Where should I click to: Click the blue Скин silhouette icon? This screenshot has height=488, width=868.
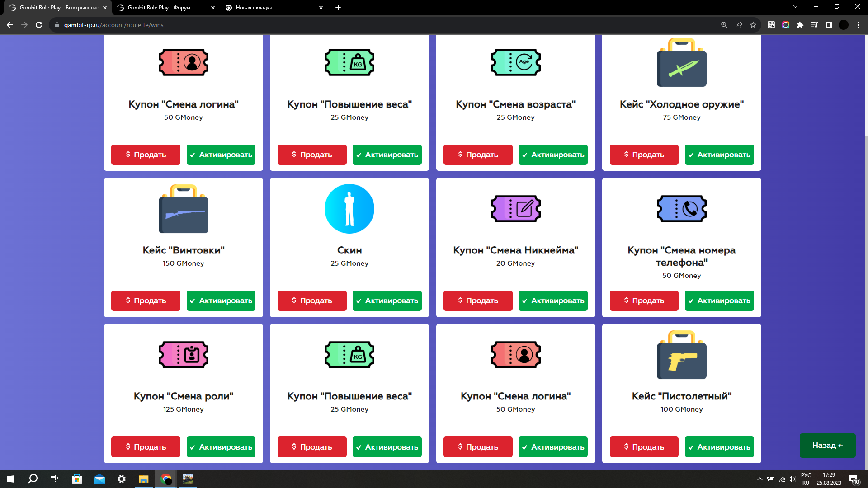click(x=349, y=209)
